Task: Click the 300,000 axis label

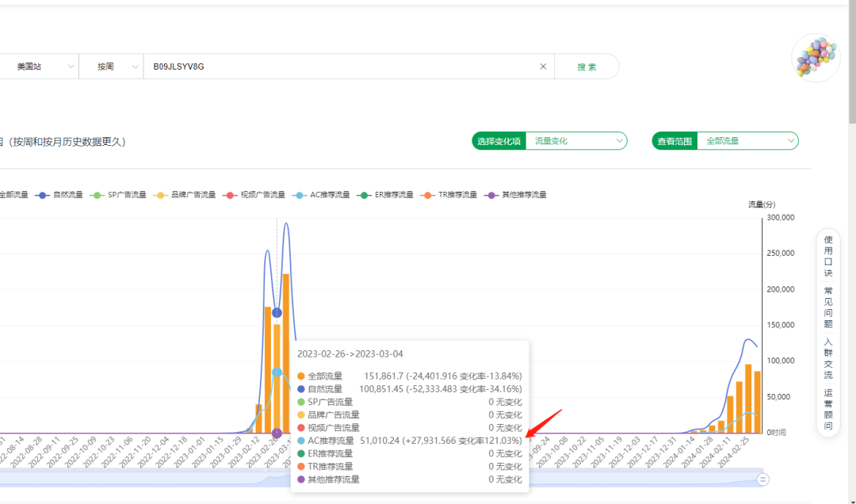Action: 781,217
